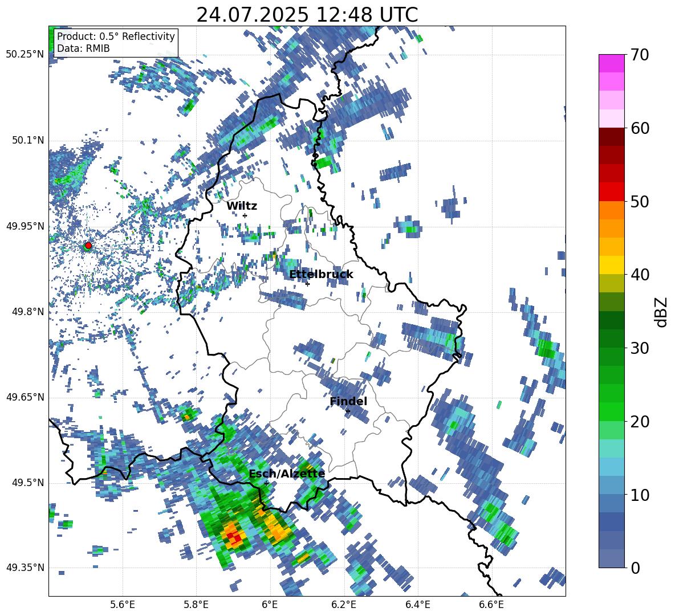Click the 49.5°N latitude label

27,482
